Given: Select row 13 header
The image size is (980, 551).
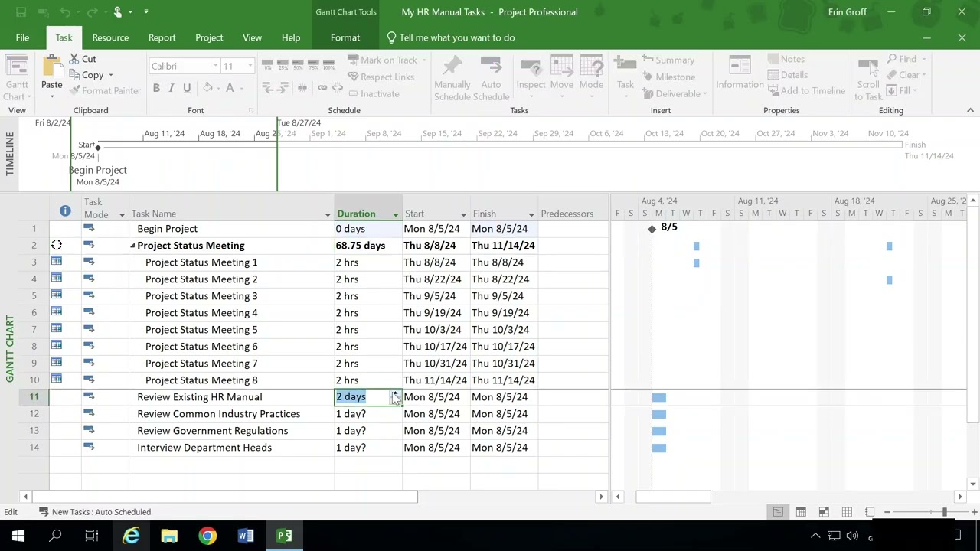Looking at the screenshot, I should click(34, 431).
